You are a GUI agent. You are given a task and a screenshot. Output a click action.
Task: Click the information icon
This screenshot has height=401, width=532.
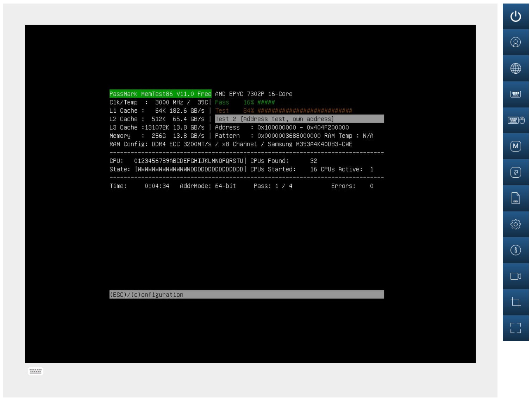(x=515, y=250)
